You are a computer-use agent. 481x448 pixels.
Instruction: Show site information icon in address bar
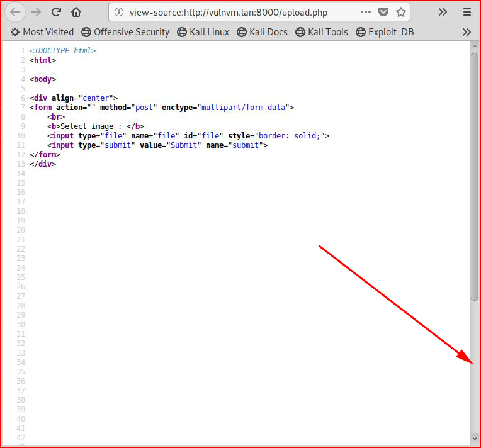[x=119, y=12]
